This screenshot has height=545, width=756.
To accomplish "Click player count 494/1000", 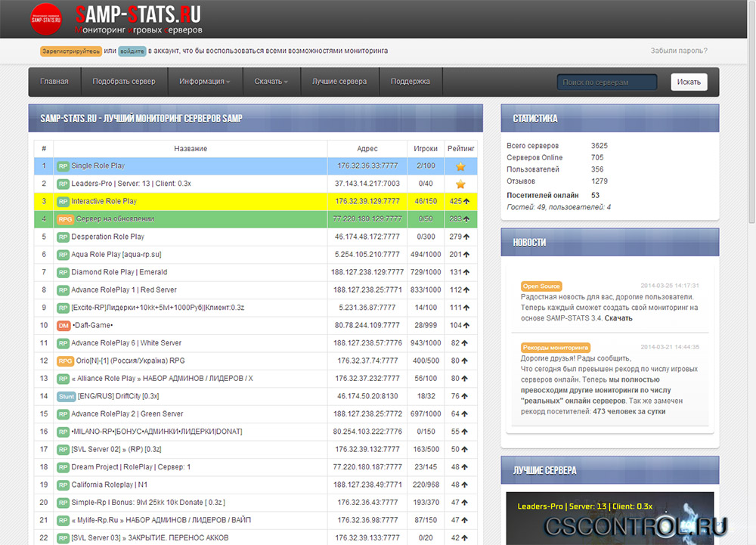I will click(x=426, y=255).
